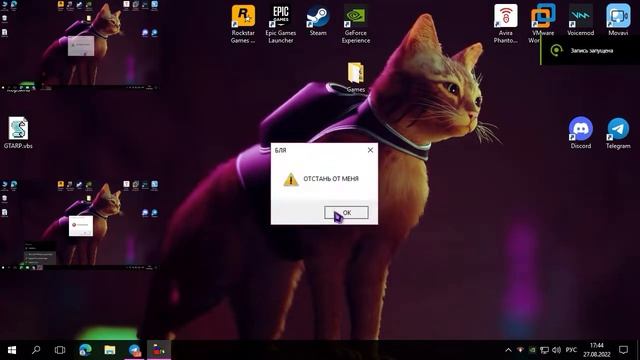Open the GeForce Experience shortcut

click(x=356, y=24)
